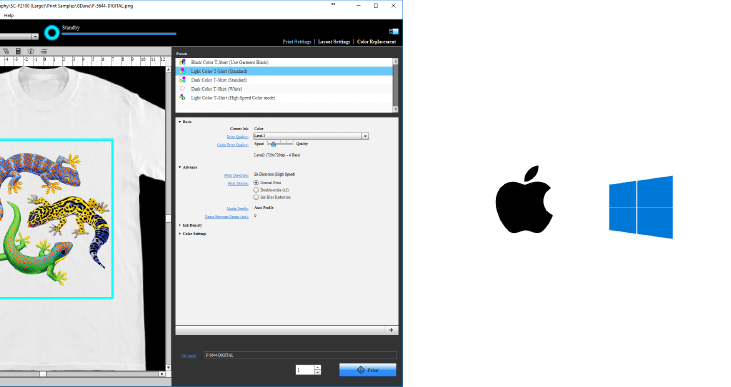Screen dimensions: 731x387
Task: Click the copies count field
Action: (305, 370)
